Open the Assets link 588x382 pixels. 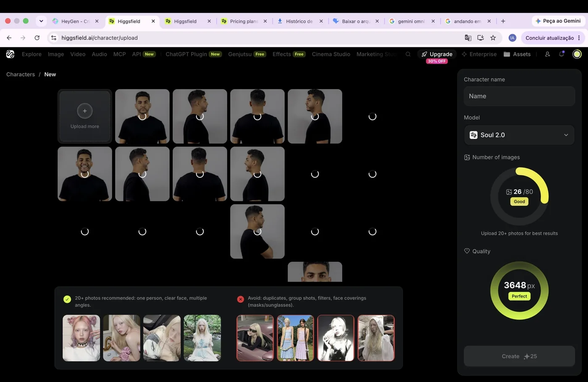[517, 54]
